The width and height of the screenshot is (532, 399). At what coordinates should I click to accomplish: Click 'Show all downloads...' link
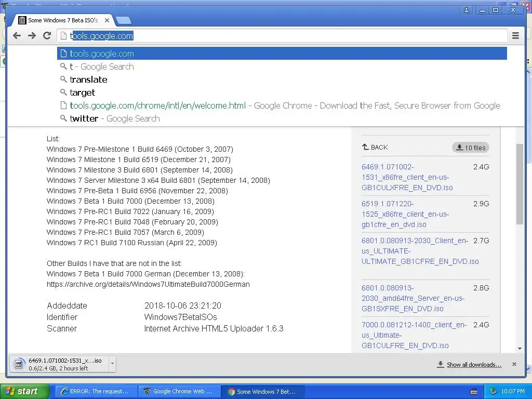(474, 364)
